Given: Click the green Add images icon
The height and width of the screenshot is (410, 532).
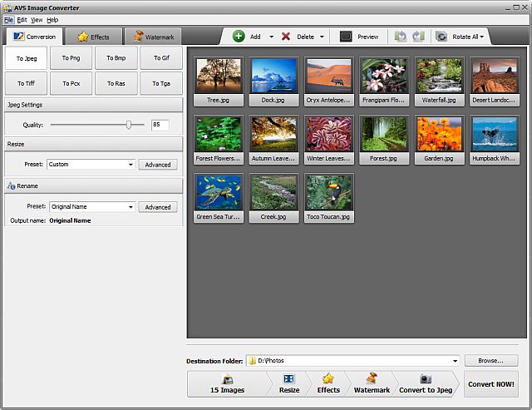Looking at the screenshot, I should pyautogui.click(x=239, y=37).
